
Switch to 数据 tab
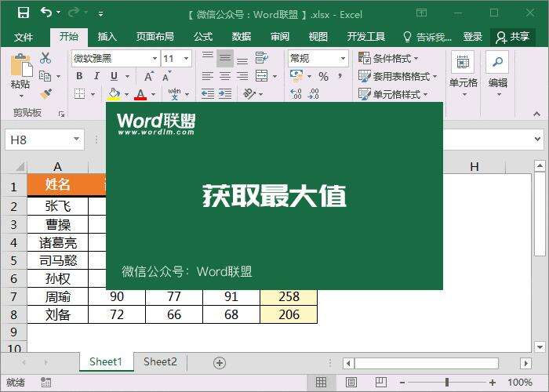(242, 37)
